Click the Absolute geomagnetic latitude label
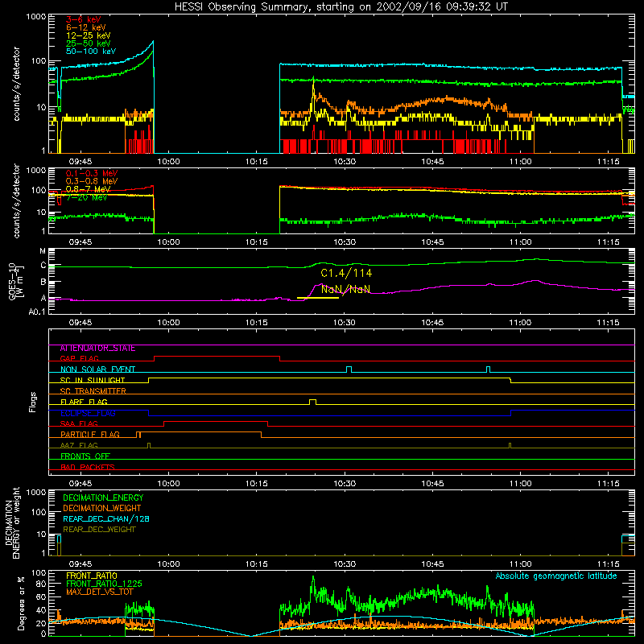Image resolution: width=644 pixels, height=644 pixels. click(x=556, y=576)
